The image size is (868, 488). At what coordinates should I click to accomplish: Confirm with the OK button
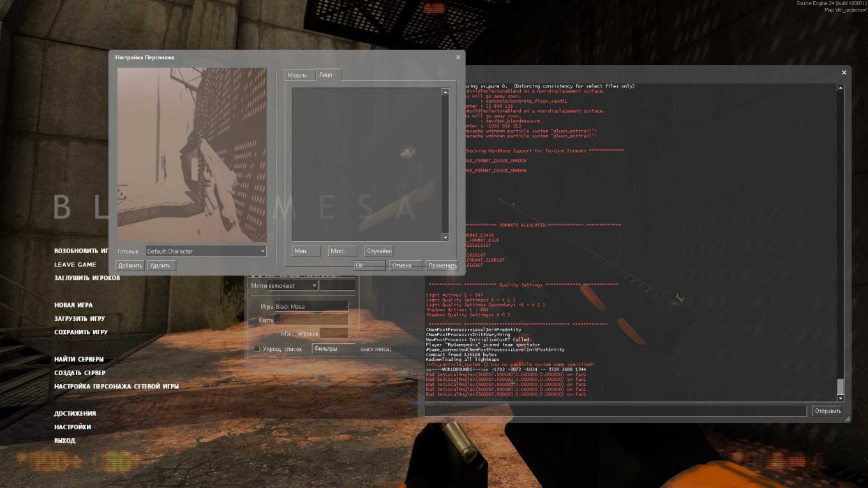[370, 265]
